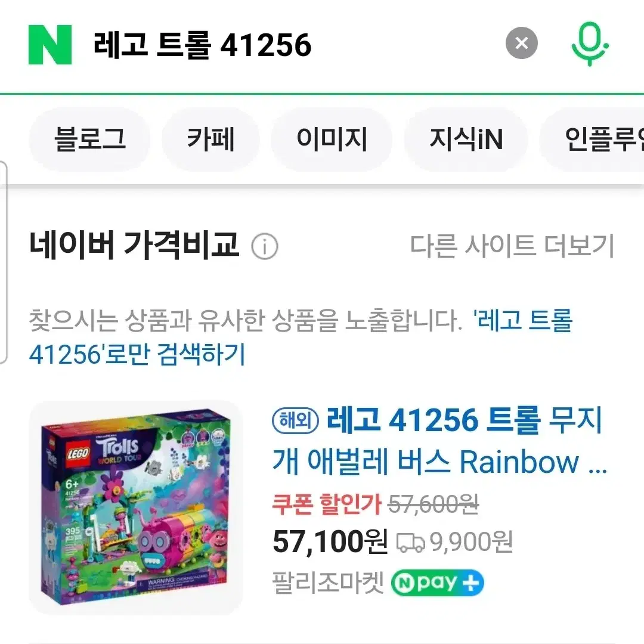The height and width of the screenshot is (644, 644).
Task: Switch to the 블로그 tab
Action: [89, 139]
